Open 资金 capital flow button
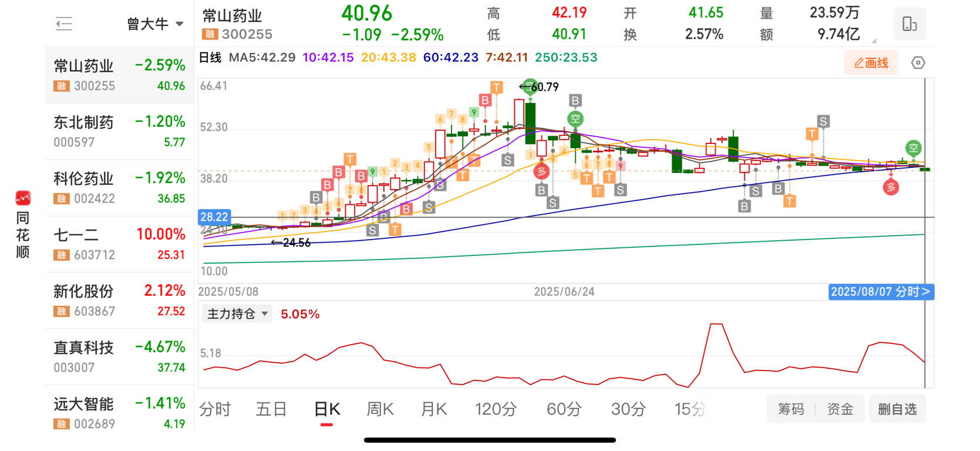This screenshot has width=980, height=451. (x=840, y=409)
